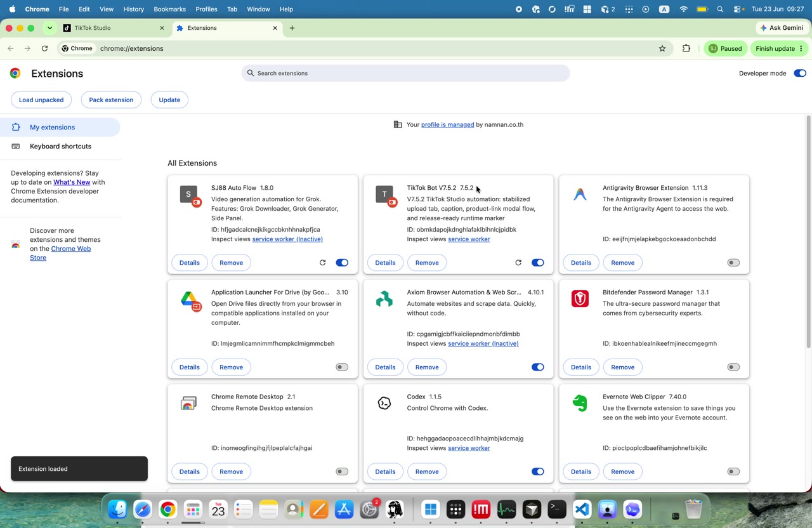Image resolution: width=812 pixels, height=528 pixels.
Task: Launch Safari from the Dock
Action: pyautogui.click(x=143, y=509)
